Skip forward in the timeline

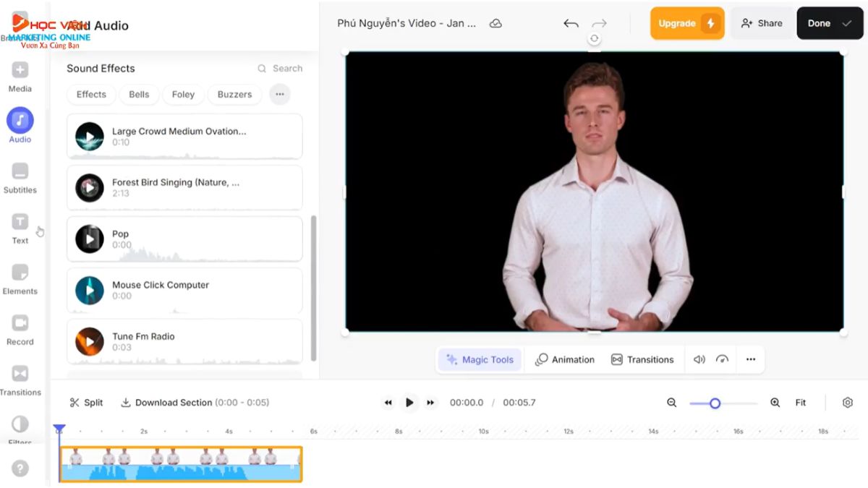pos(430,403)
